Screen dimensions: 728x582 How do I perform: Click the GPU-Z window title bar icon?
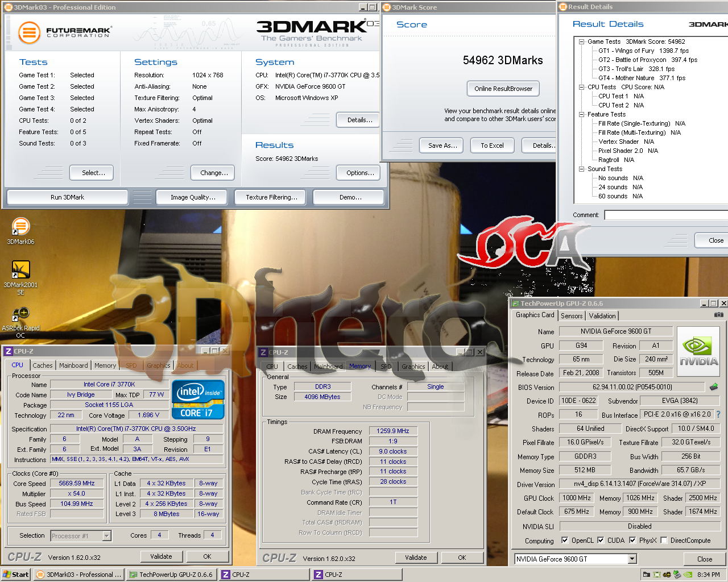coord(516,304)
